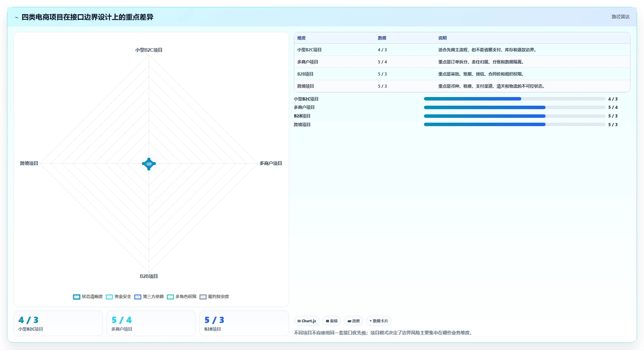Click the small icon before the page title
644x350 pixels.
pos(16,17)
